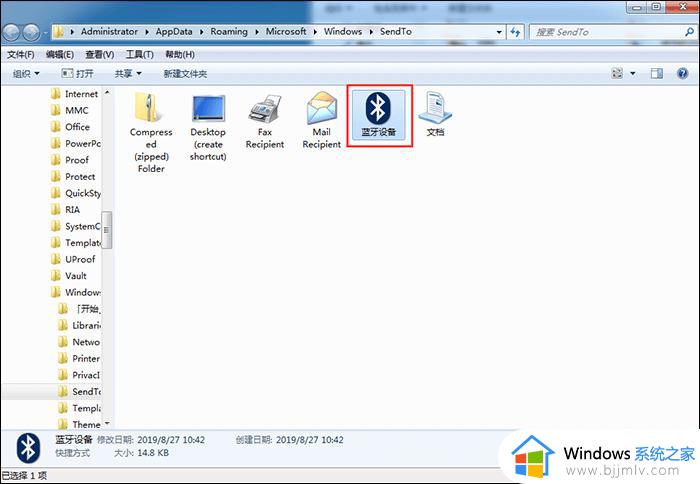Screen dimensions: 700x484
Task: Select the Theme folder in tree
Action: tap(79, 424)
